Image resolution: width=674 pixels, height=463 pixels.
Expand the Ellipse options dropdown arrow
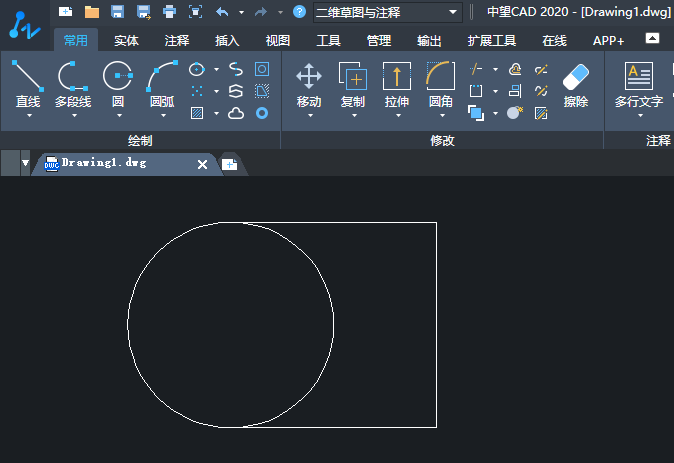[216, 69]
